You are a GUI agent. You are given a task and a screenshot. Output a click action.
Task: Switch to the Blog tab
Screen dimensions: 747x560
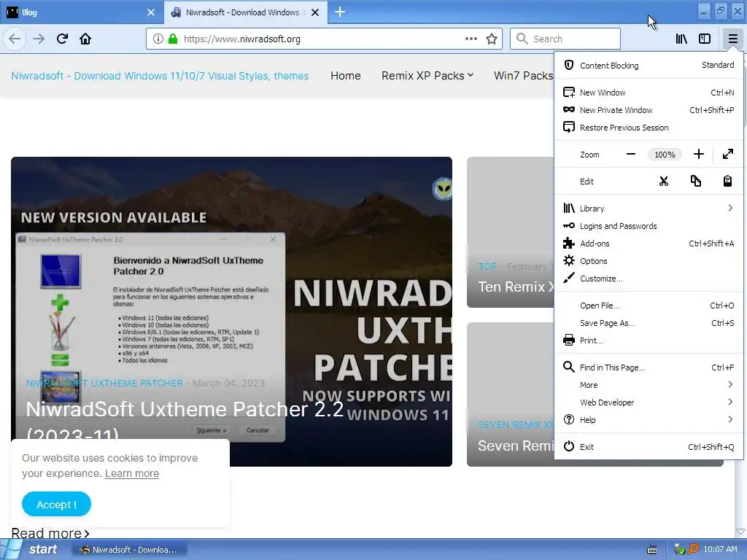pos(81,12)
